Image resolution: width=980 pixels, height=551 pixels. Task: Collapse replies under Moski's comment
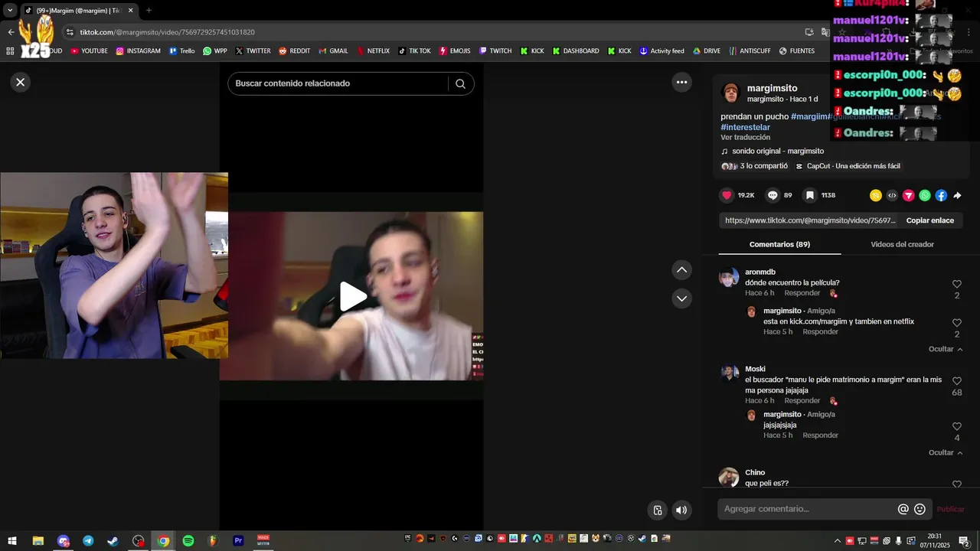click(946, 452)
